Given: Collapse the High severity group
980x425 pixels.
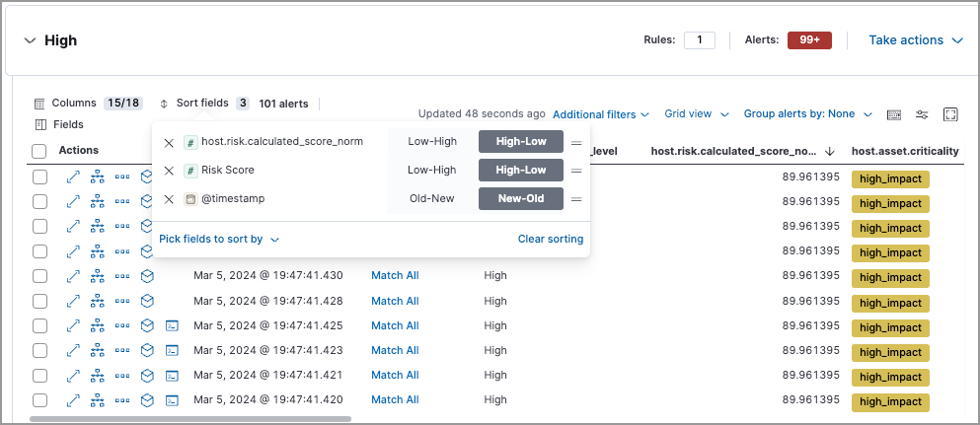Looking at the screenshot, I should tap(30, 40).
